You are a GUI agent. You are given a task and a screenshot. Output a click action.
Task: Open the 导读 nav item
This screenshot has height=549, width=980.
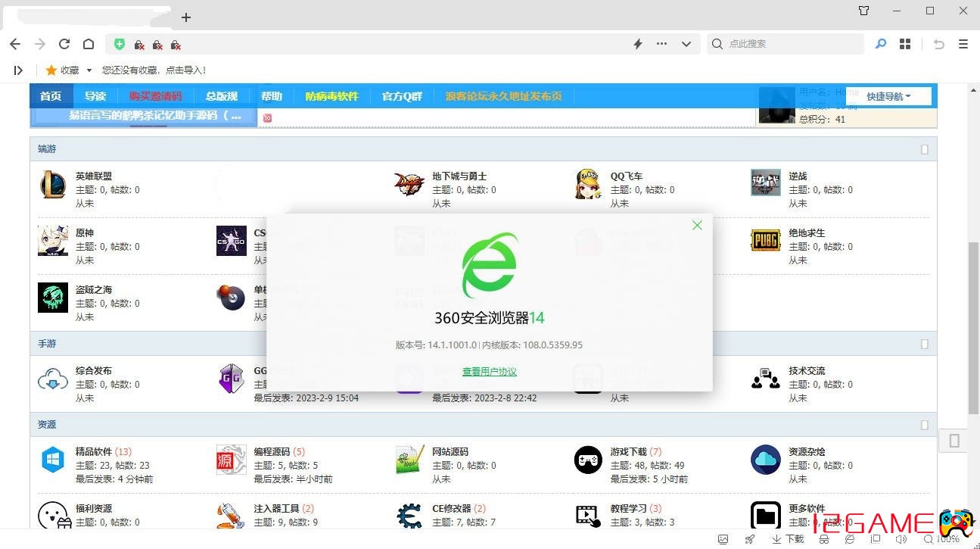click(x=95, y=96)
